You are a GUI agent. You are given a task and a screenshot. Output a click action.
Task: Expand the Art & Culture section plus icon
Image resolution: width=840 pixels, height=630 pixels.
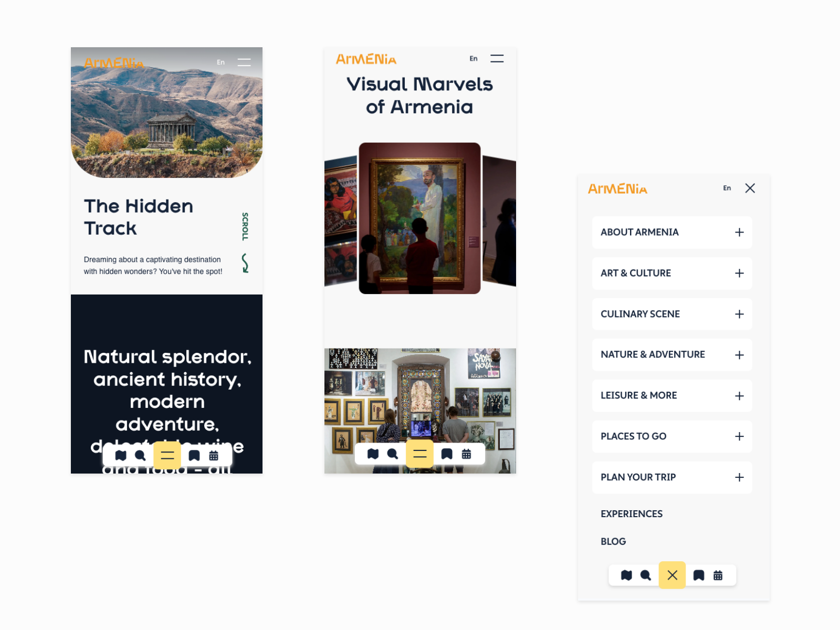(x=739, y=274)
